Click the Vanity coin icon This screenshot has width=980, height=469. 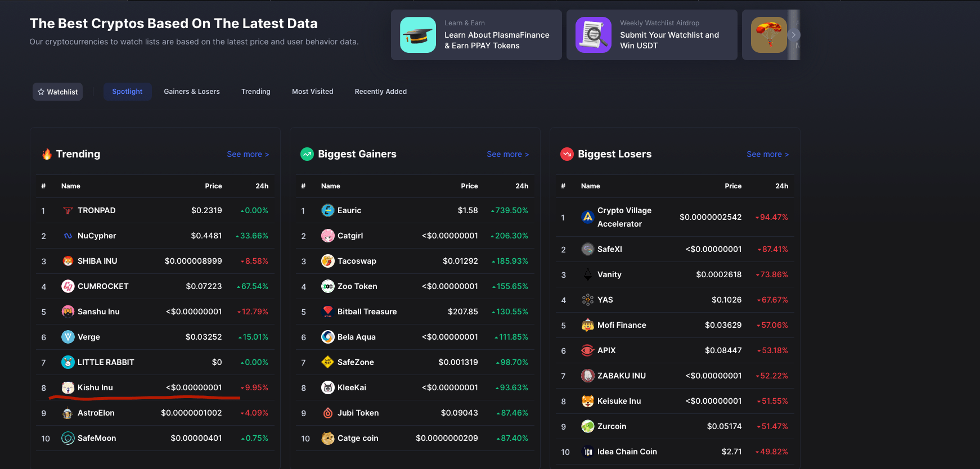point(588,274)
